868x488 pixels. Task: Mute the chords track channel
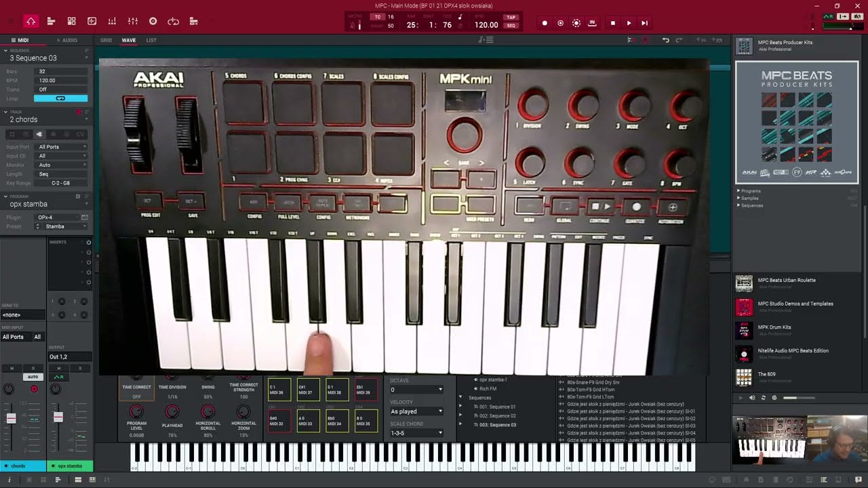(x=12, y=369)
